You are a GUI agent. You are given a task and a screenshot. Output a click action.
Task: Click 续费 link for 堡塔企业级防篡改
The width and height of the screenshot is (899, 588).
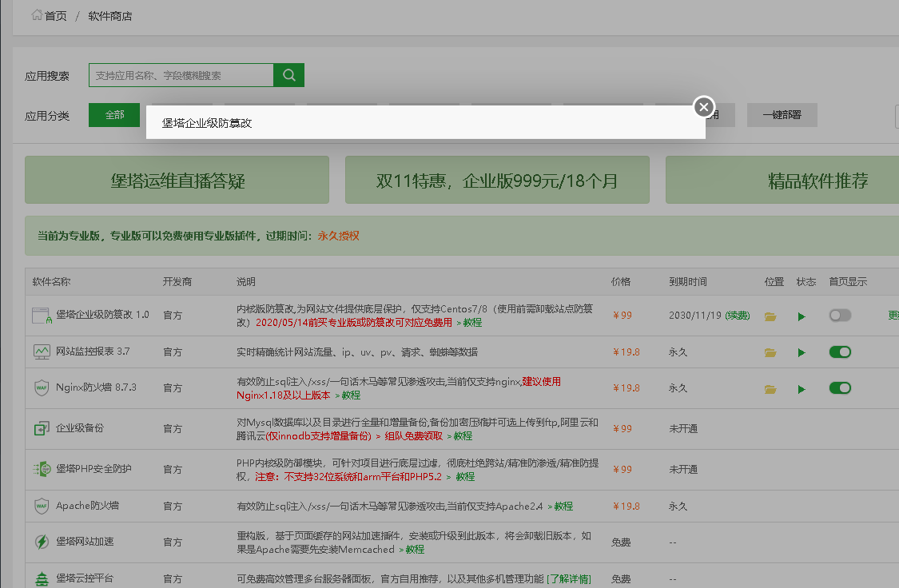click(738, 316)
